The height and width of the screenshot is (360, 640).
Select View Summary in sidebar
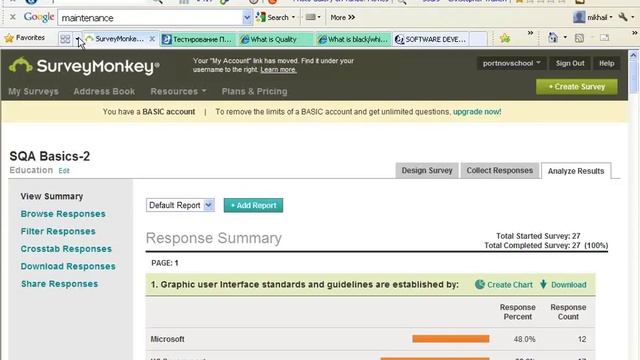click(x=52, y=196)
